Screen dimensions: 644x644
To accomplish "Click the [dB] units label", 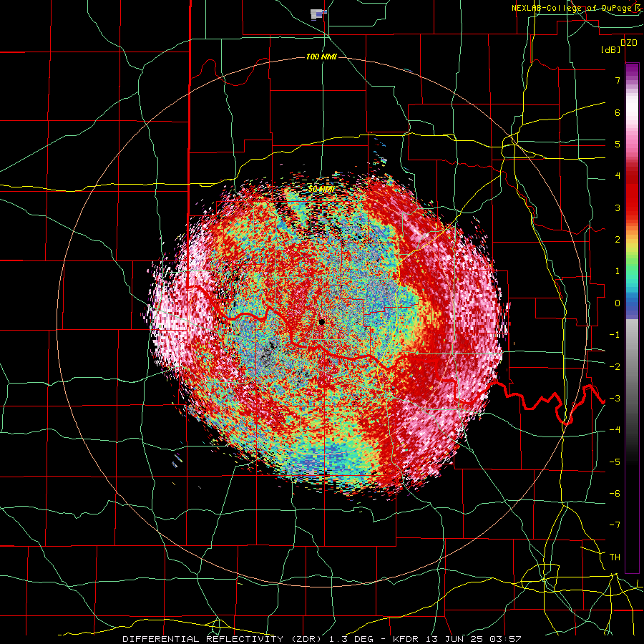I will pos(611,50).
